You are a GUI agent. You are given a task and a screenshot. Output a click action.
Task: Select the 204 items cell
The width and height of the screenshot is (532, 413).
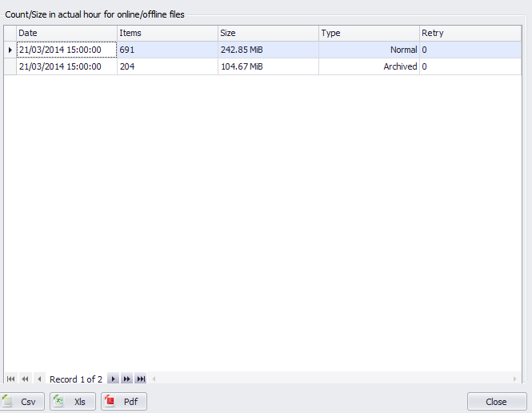point(168,66)
